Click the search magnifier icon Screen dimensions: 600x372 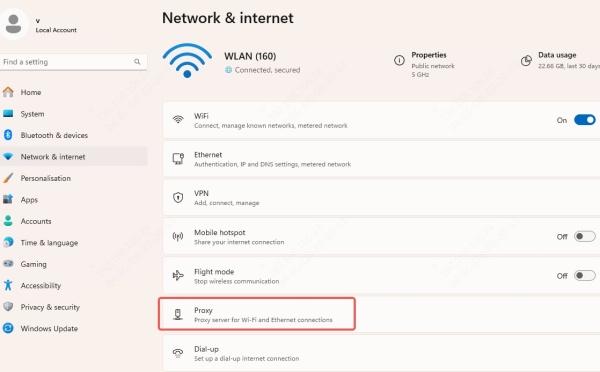137,62
